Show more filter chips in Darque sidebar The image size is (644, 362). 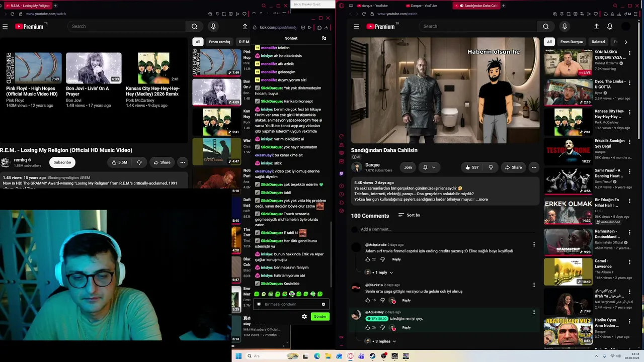pyautogui.click(x=626, y=42)
